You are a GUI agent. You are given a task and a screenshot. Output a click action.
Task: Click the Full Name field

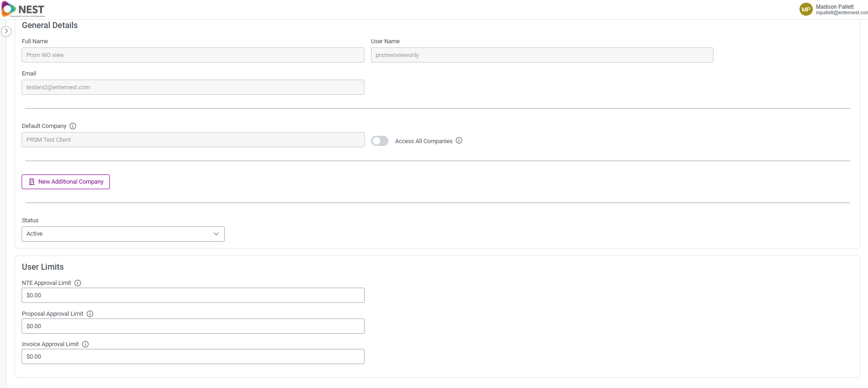[193, 55]
